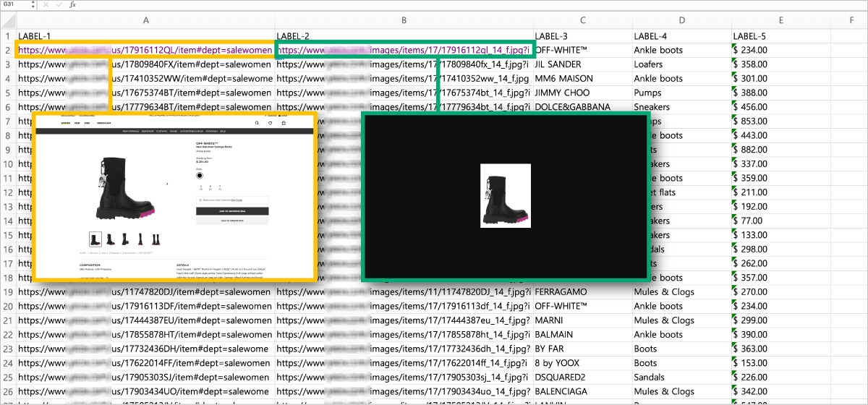Screen dimensions: 868x405
Task: Click the confirm checkmark in formula bar
Action: pos(58,4)
